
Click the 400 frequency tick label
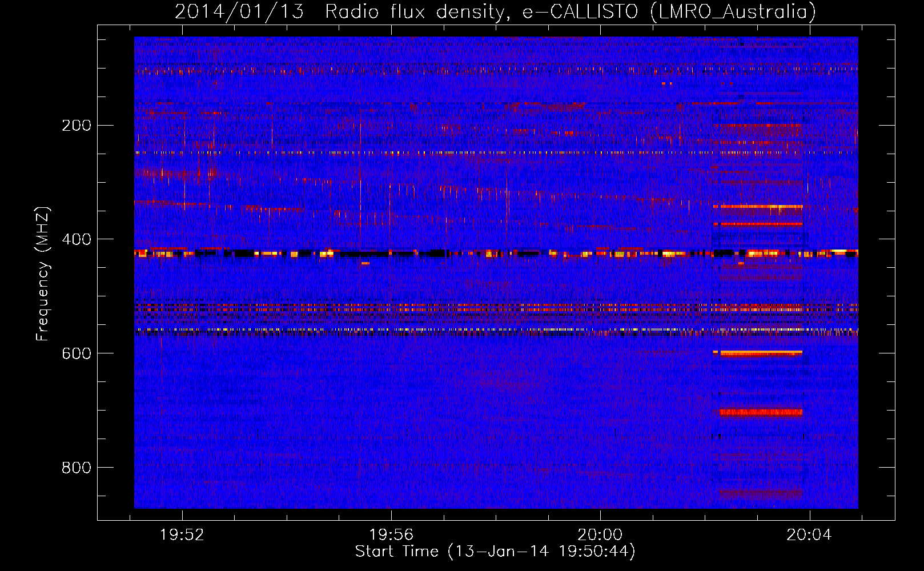point(77,239)
